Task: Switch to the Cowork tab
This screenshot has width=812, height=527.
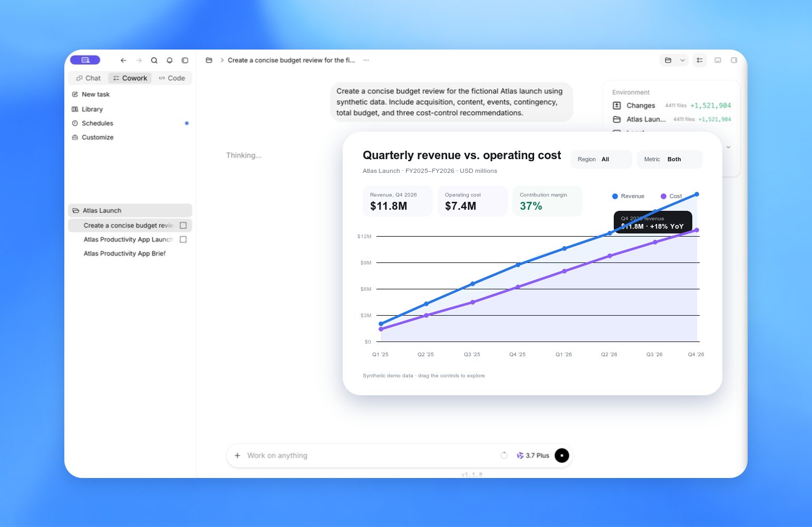Action: coord(130,78)
